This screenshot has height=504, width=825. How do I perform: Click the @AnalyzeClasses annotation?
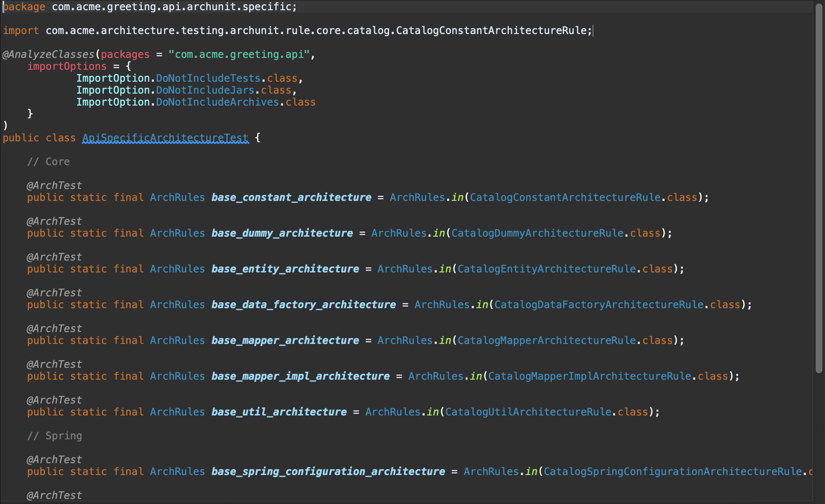coord(49,54)
